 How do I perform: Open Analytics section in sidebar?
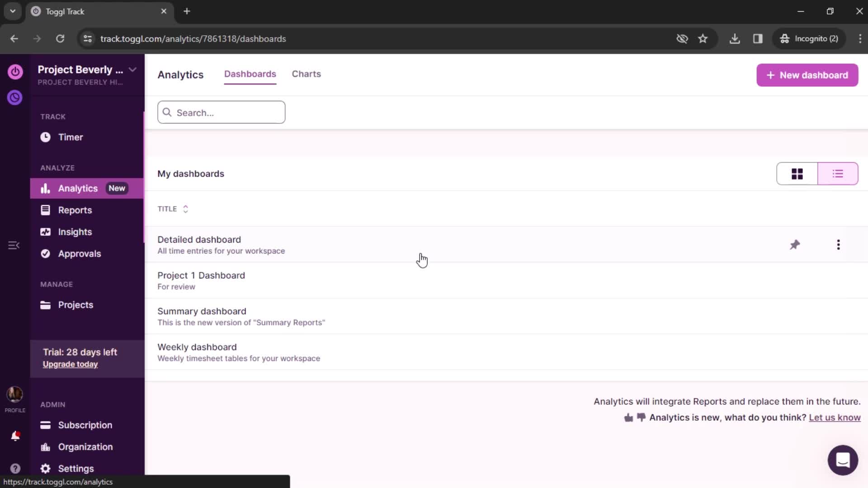point(78,188)
